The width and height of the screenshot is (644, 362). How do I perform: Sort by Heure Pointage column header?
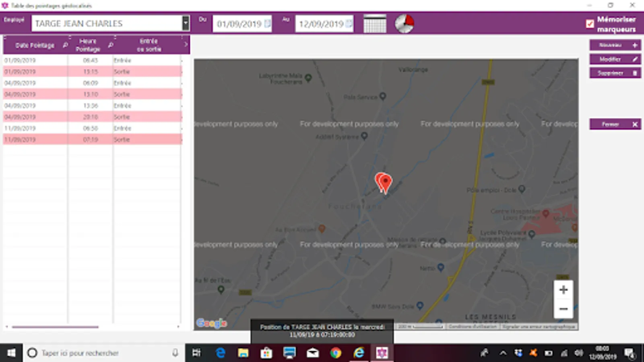coord(88,45)
